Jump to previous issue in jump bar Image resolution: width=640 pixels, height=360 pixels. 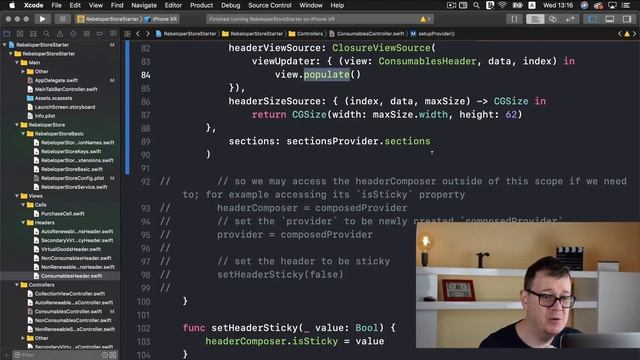620,34
